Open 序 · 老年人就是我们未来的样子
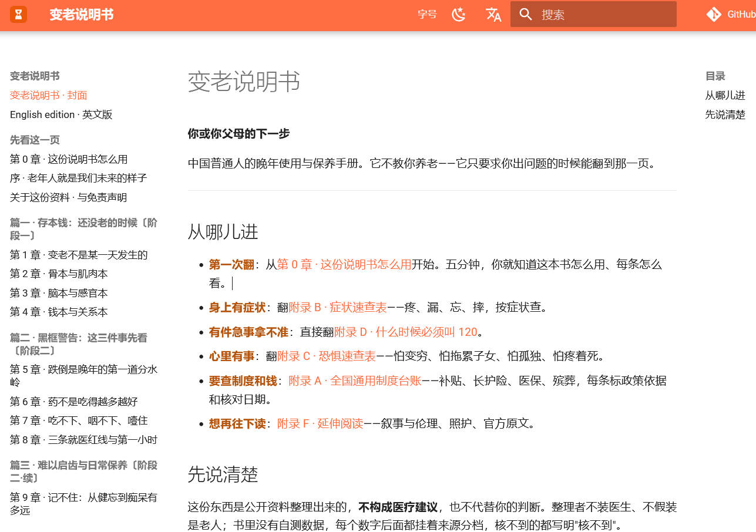Viewport: 756px width, 532px height. (x=79, y=178)
